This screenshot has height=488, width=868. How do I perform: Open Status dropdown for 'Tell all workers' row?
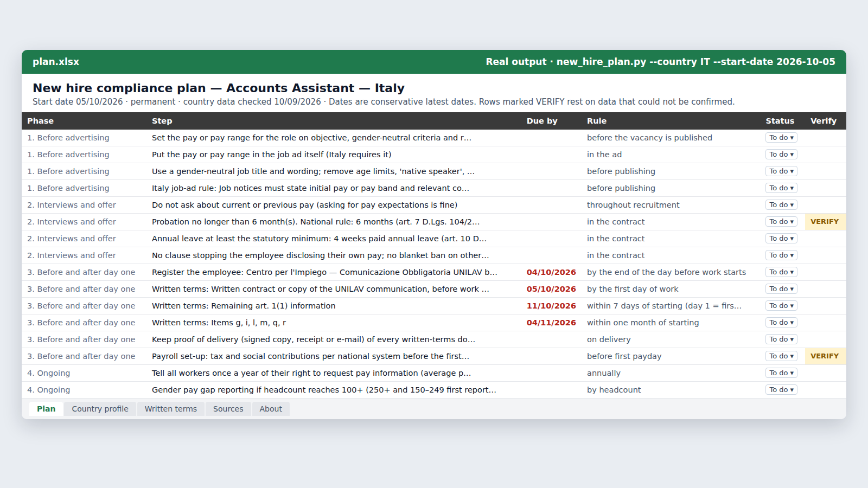[x=781, y=373]
